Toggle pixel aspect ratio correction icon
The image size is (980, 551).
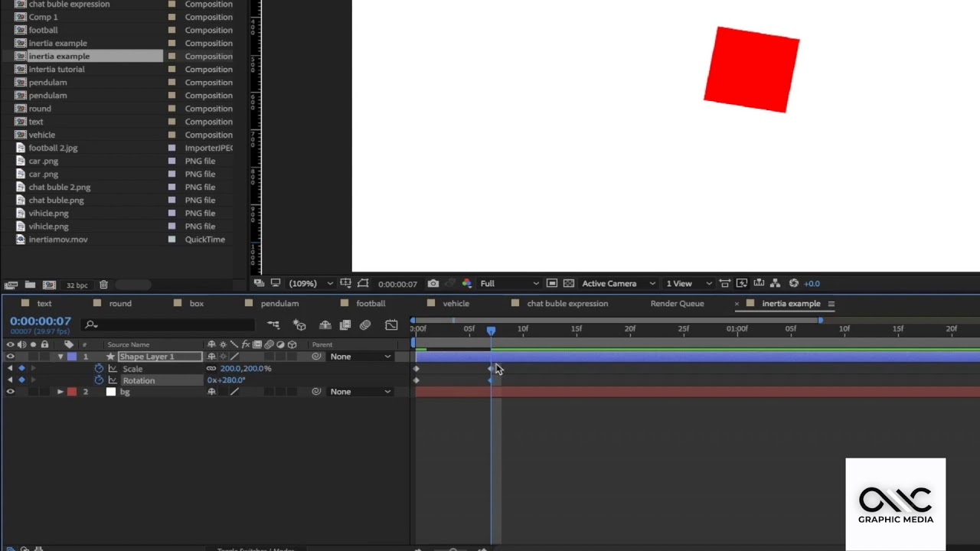[x=725, y=283]
